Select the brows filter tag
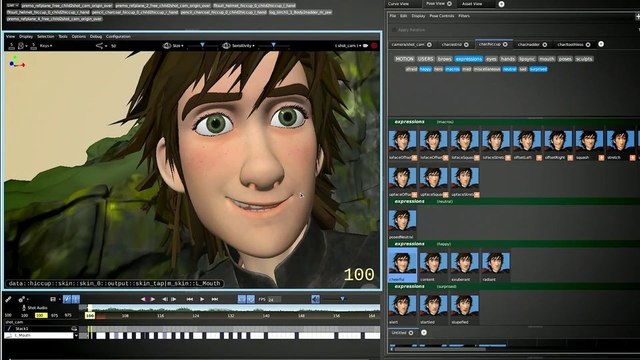The height and width of the screenshot is (360, 640). coord(444,59)
